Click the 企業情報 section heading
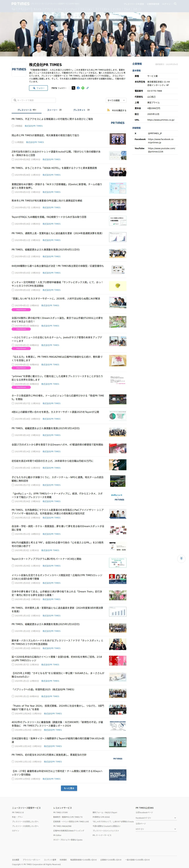189x868 pixels. 137,64
